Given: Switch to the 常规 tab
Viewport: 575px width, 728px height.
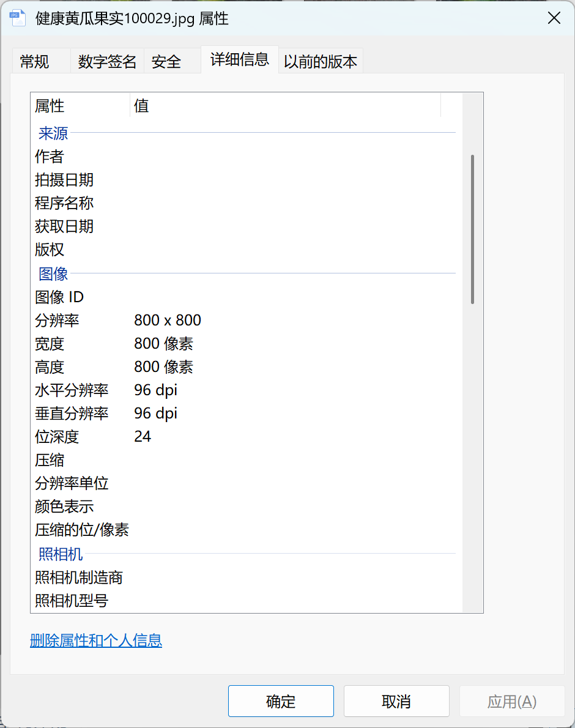Looking at the screenshot, I should (x=35, y=61).
